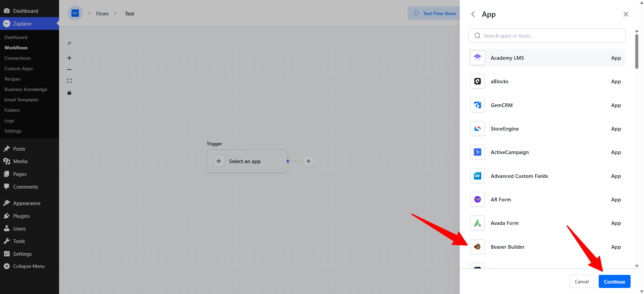Screen dimensions: 644x294
Task: Close the App panel with the X
Action: coord(626,14)
